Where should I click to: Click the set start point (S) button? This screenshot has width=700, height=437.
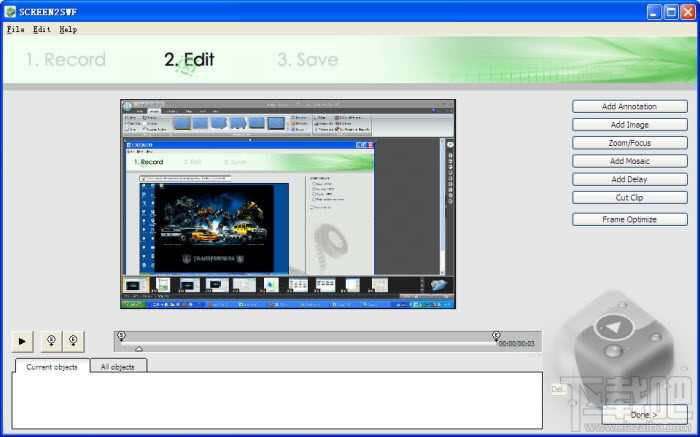point(51,341)
